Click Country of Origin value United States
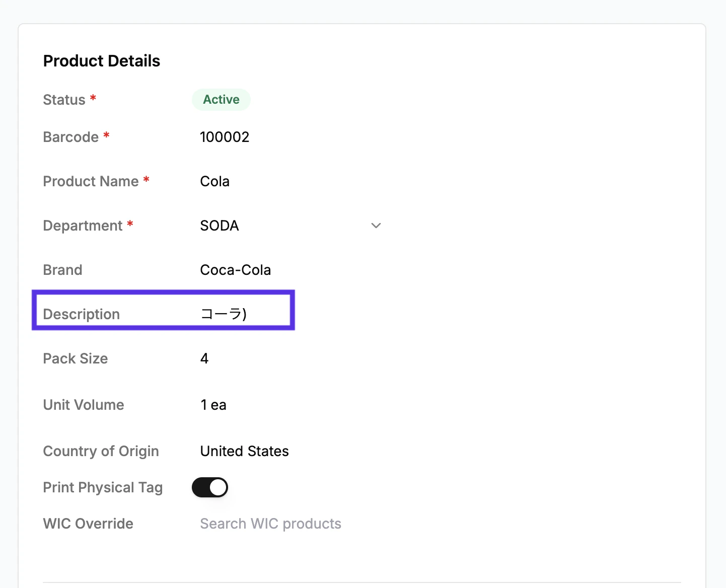 (x=245, y=451)
